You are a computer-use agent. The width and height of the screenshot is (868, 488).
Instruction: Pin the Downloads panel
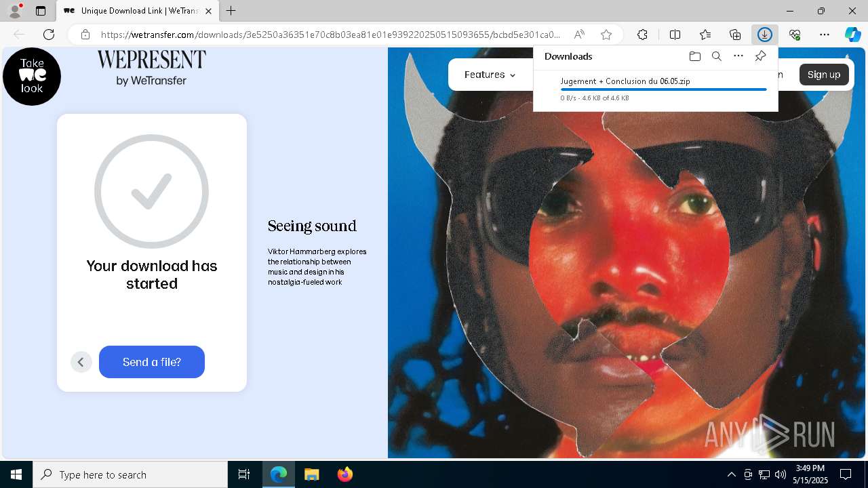(761, 56)
